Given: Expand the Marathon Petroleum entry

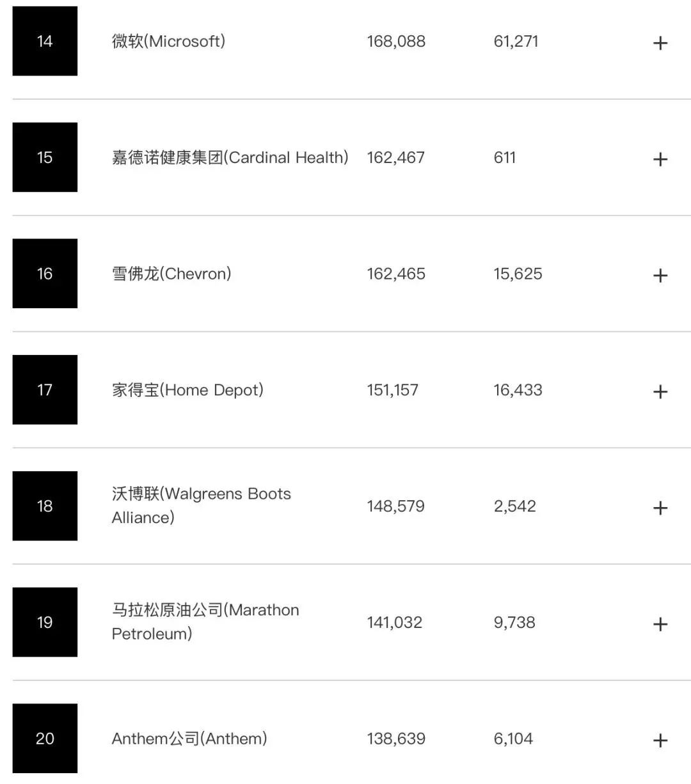Looking at the screenshot, I should 660,624.
